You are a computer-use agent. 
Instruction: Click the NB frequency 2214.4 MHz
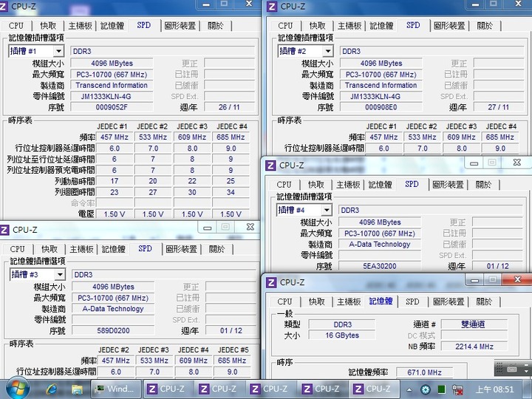(474, 347)
